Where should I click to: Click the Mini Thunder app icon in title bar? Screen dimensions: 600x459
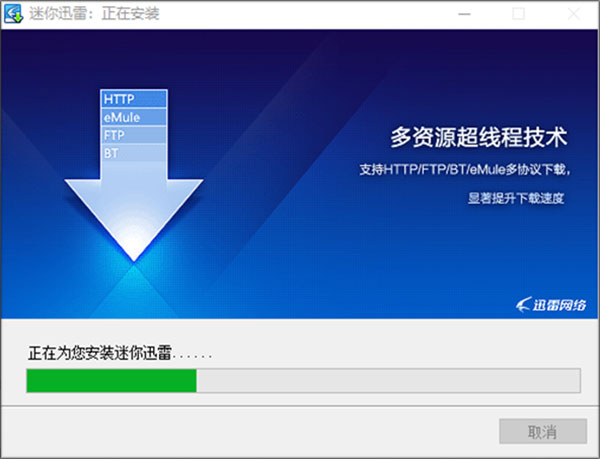click(x=13, y=14)
